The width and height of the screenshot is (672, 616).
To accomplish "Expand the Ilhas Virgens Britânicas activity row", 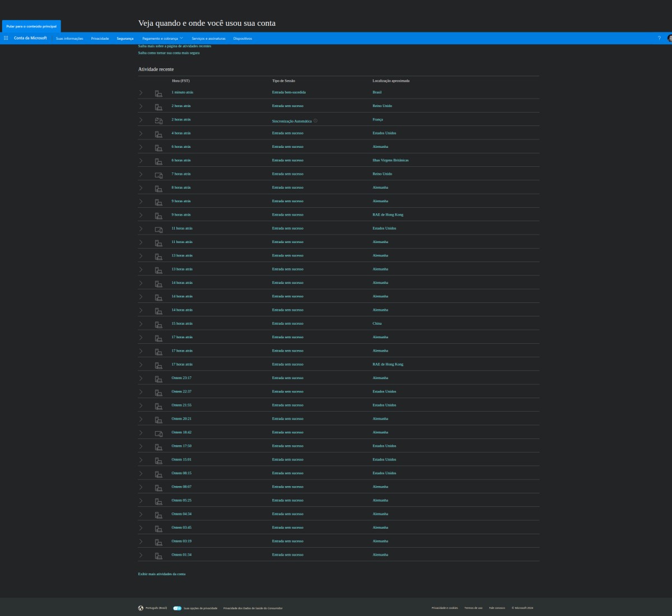I will coord(141,161).
